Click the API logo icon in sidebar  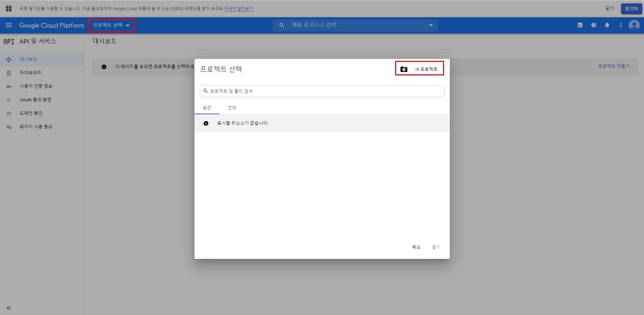[9, 41]
